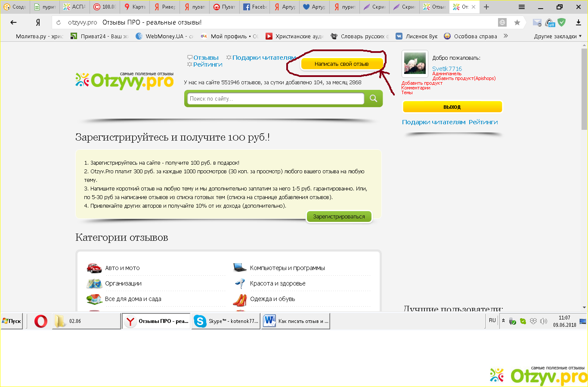Open Skype from the taskbar
588x387 pixels.
coord(226,321)
